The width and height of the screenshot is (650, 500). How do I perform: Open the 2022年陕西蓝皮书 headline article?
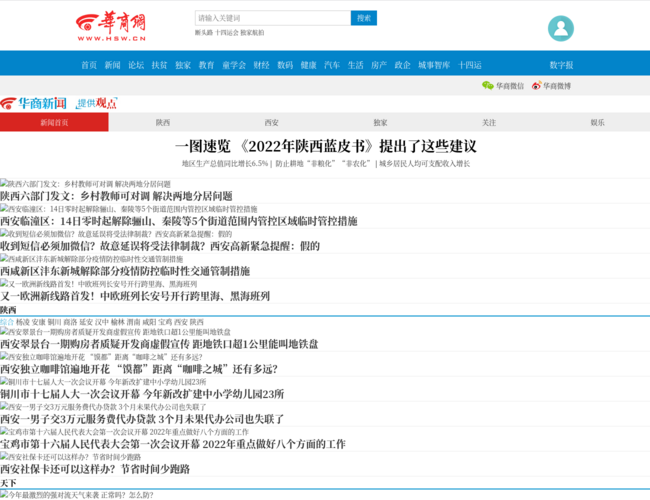324,146
